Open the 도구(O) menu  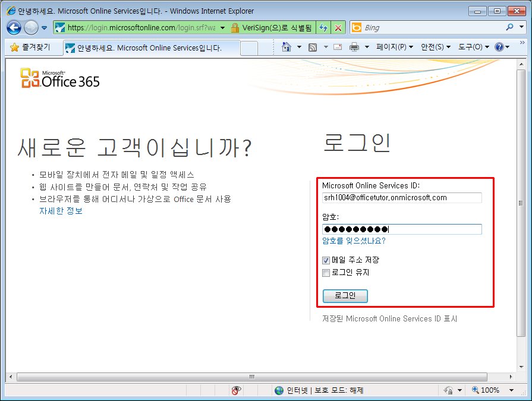point(474,47)
